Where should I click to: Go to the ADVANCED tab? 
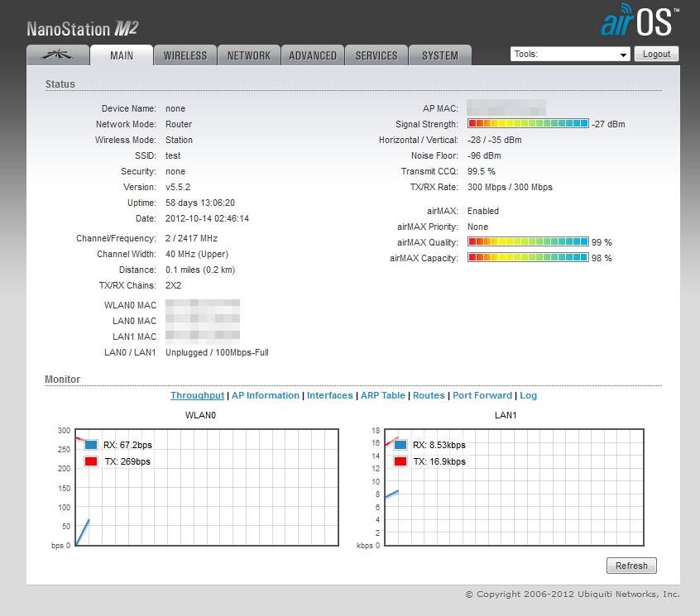[313, 55]
